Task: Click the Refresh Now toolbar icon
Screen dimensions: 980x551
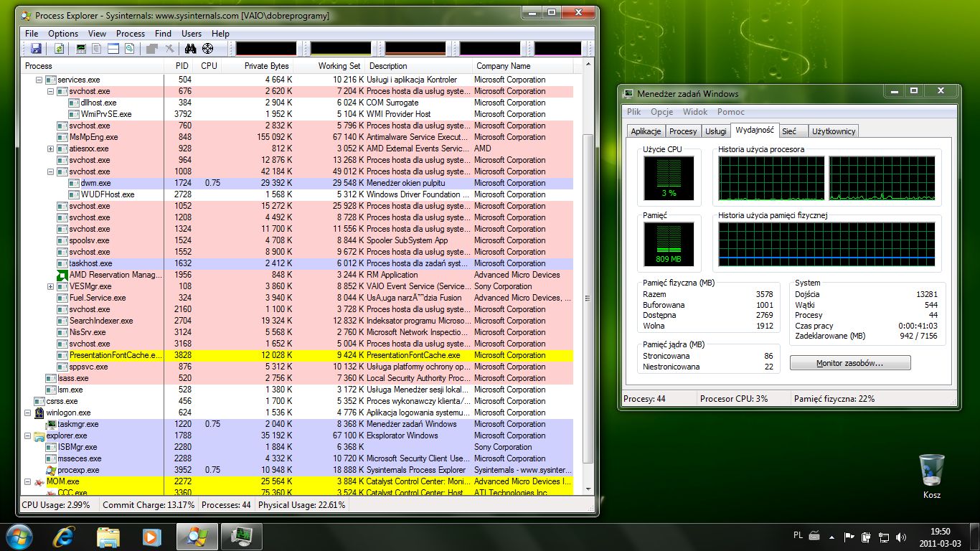Action: [x=59, y=49]
